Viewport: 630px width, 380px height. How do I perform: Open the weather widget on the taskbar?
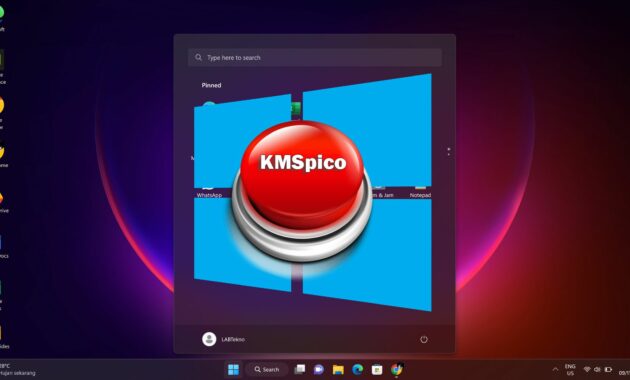click(x=18, y=370)
